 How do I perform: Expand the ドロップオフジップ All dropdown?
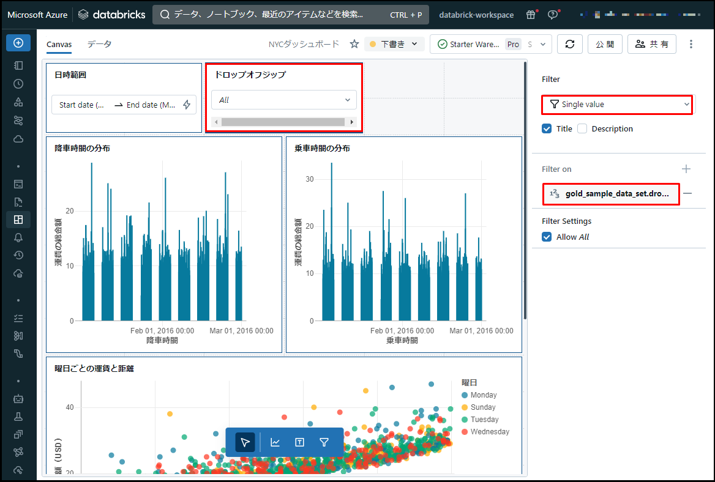[284, 100]
